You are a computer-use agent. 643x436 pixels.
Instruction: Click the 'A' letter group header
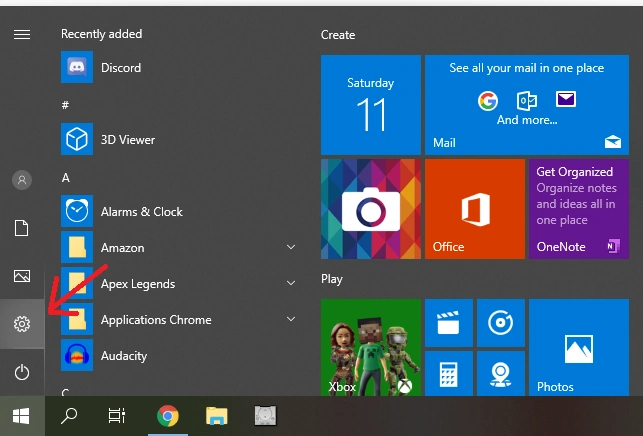tap(66, 178)
